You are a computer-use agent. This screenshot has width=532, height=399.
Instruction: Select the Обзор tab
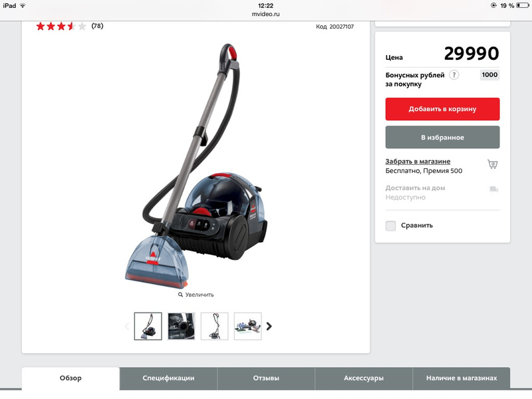[70, 378]
